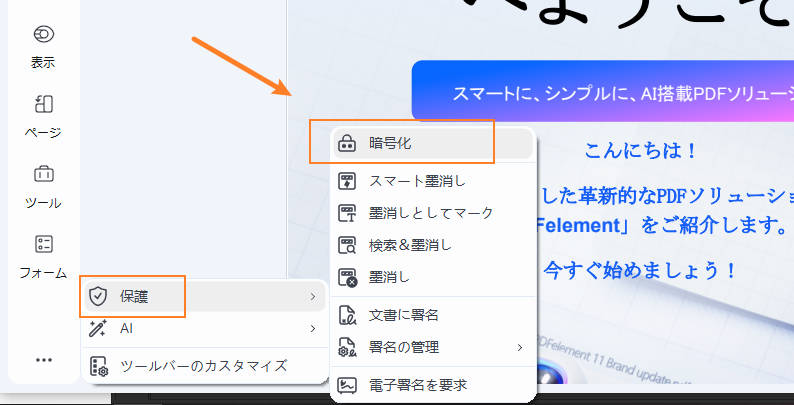The image size is (794, 405).
Task: Click the magic wand AI icon
Action: pyautogui.click(x=97, y=329)
